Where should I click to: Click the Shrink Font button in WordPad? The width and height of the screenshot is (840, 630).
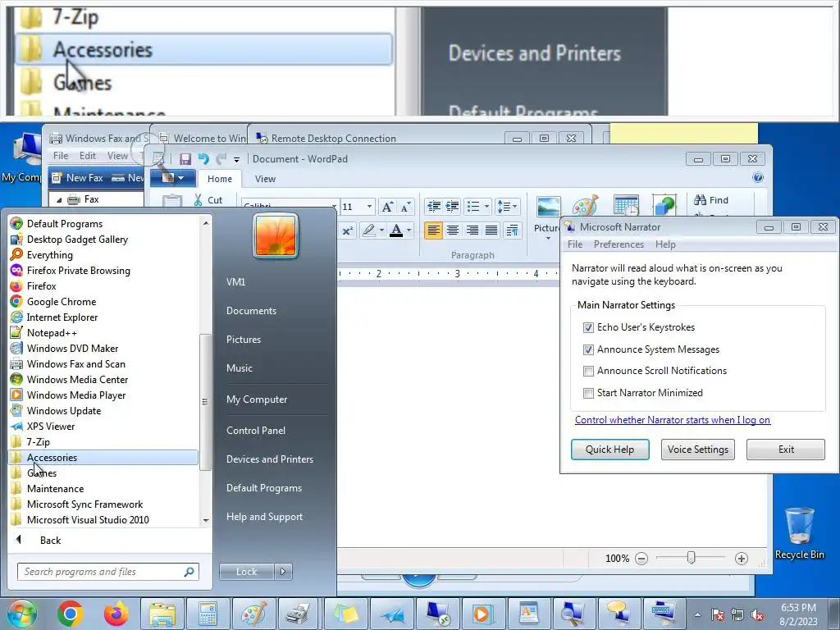pos(406,207)
